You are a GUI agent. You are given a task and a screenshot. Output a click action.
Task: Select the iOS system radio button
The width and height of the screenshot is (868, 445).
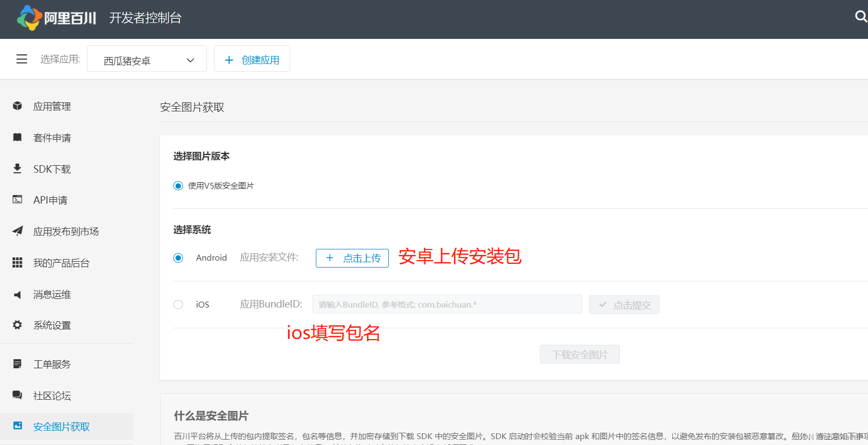(x=178, y=304)
